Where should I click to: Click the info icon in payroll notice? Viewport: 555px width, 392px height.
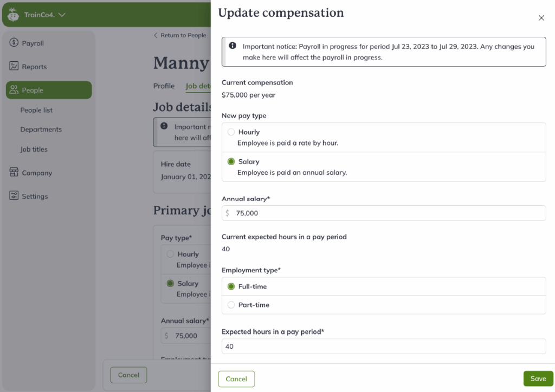point(233,45)
